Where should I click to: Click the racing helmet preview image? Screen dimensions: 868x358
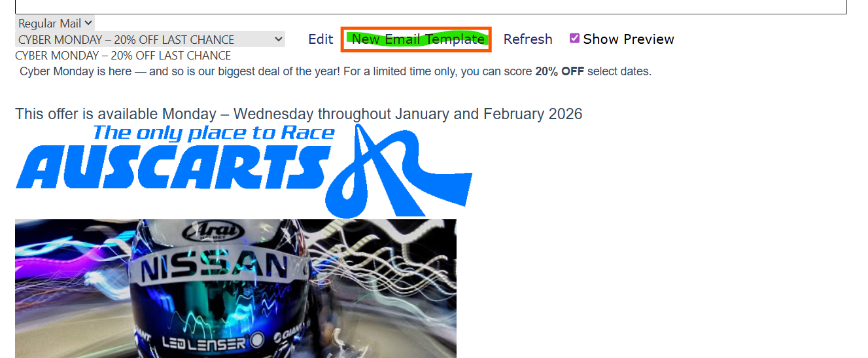(235, 289)
